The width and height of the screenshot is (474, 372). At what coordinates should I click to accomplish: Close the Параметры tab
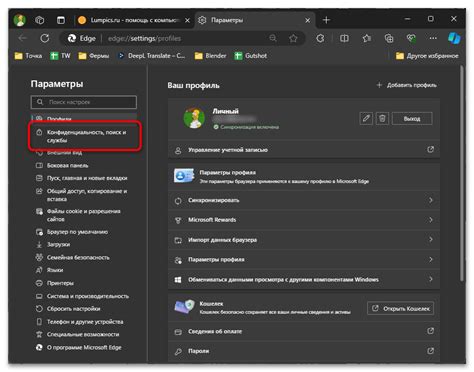307,20
